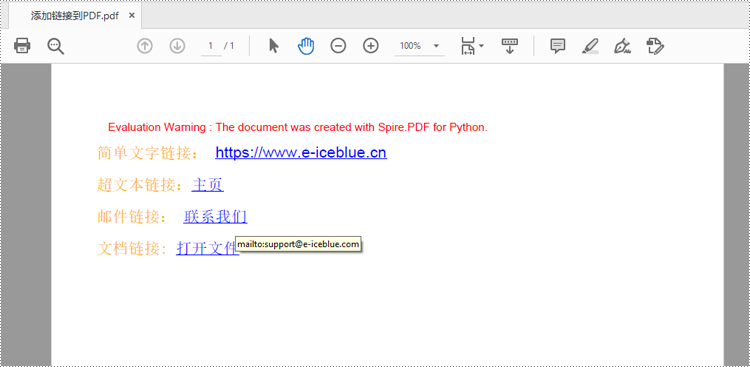Open the Find text magnifier tool
This screenshot has width=750, height=367.
click(55, 46)
